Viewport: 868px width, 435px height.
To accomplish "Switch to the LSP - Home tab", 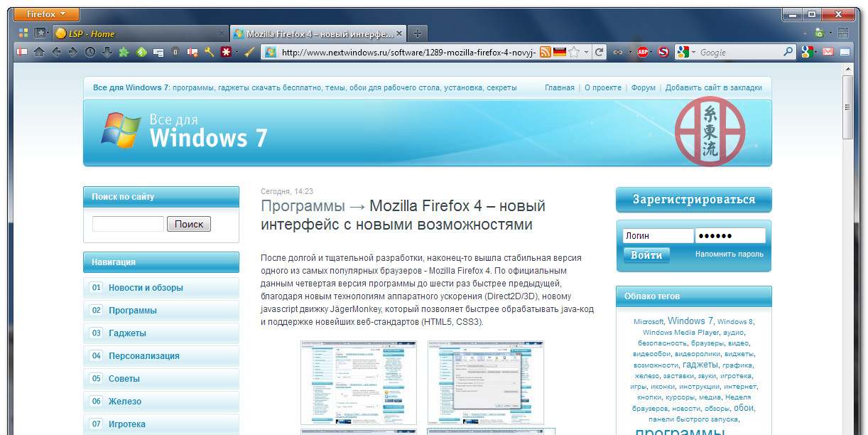I will tap(139, 33).
